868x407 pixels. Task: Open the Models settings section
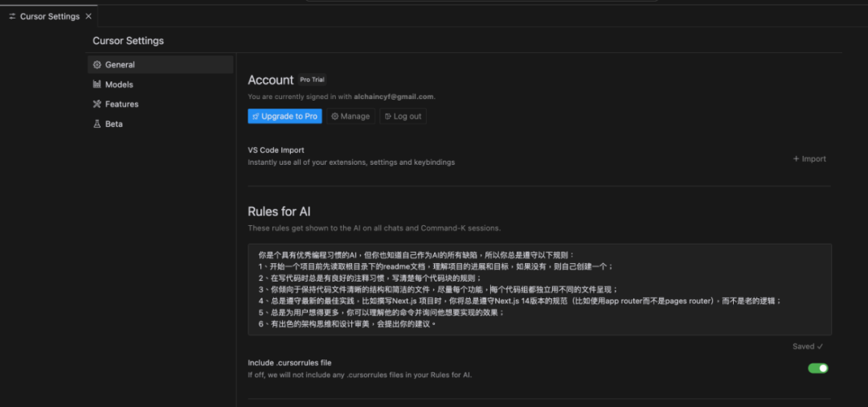pyautogui.click(x=160, y=84)
